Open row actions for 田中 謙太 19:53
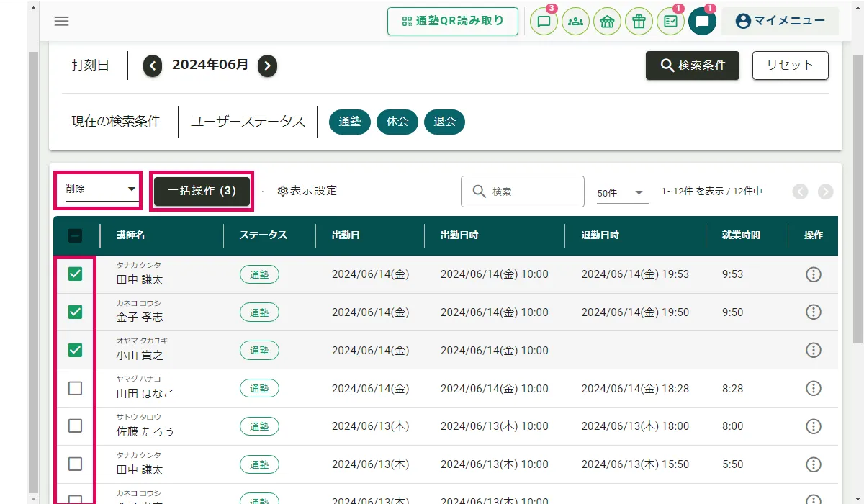Viewport: 864px width, 504px height. pos(814,274)
